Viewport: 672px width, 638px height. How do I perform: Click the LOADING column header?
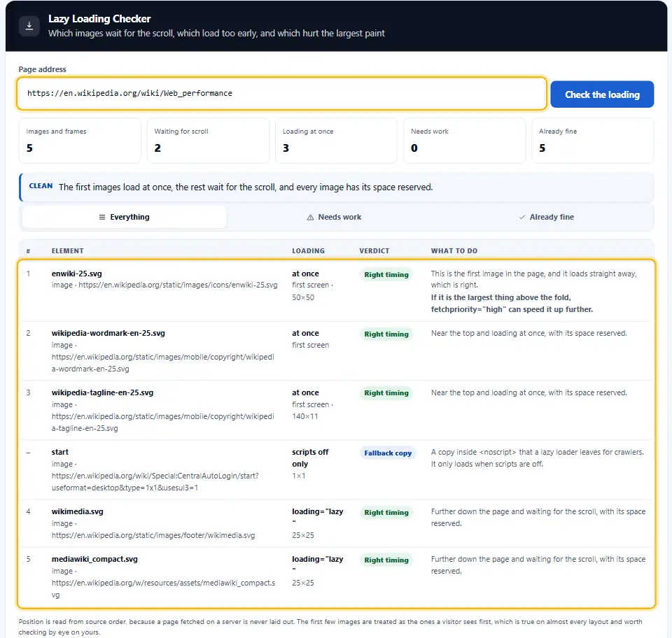pyautogui.click(x=309, y=251)
